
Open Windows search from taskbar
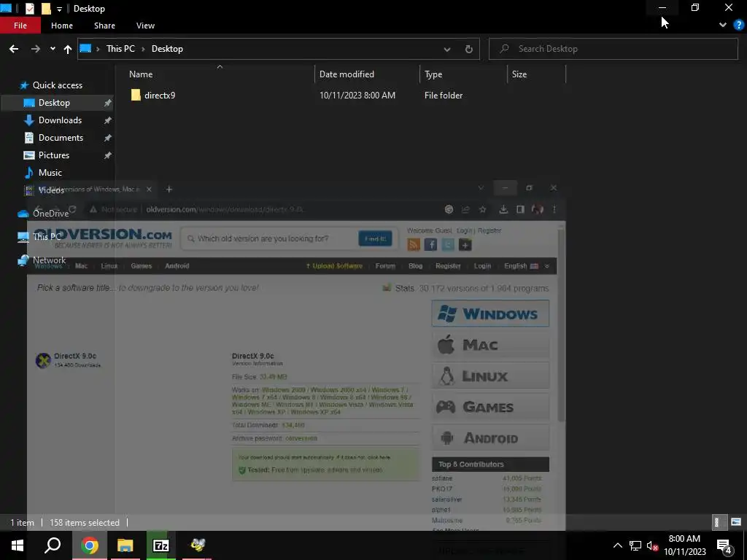coord(53,545)
